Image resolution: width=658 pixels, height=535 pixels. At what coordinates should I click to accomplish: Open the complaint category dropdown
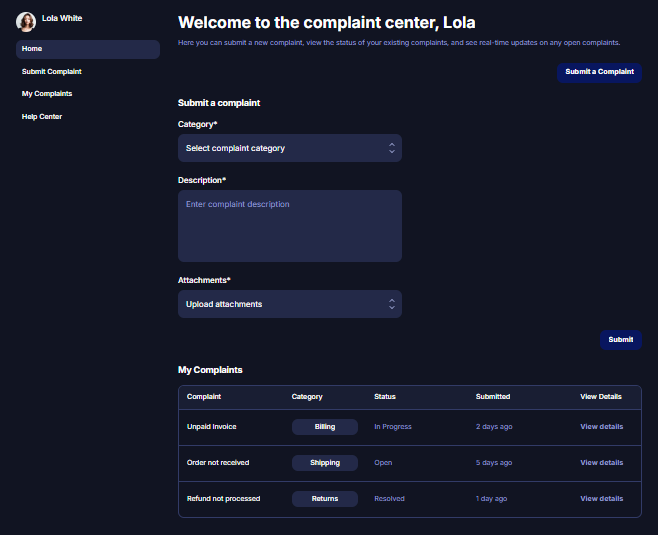coord(290,148)
